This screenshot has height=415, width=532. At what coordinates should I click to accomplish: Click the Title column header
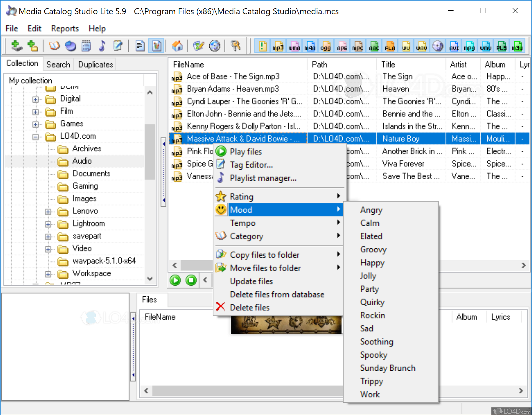click(x=388, y=65)
